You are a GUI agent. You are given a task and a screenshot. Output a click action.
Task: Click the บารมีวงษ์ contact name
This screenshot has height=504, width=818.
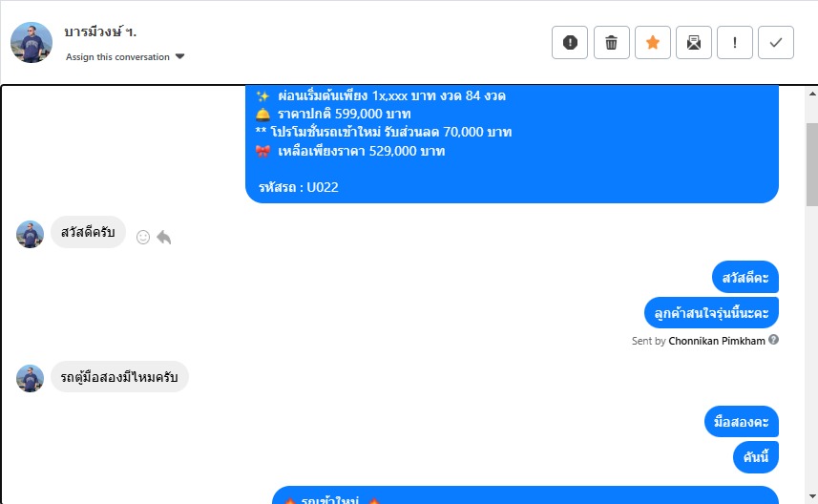tap(100, 31)
